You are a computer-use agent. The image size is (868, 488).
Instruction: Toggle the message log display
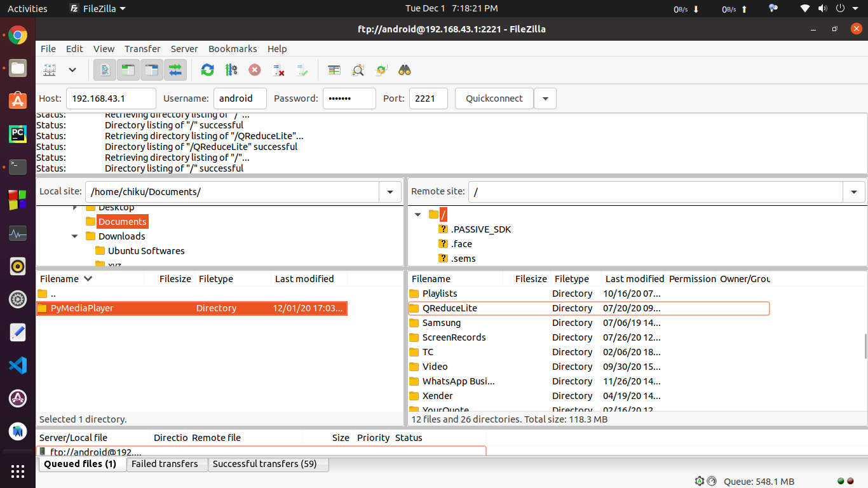coord(105,70)
